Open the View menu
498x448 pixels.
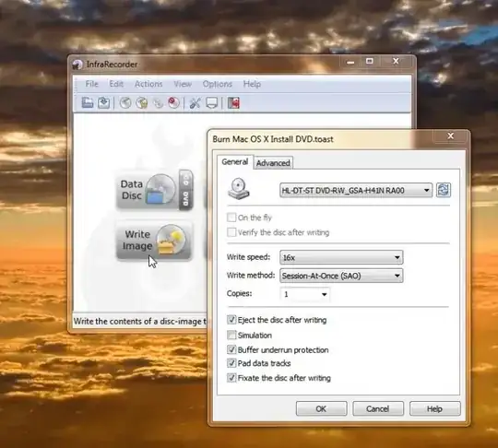pos(183,84)
